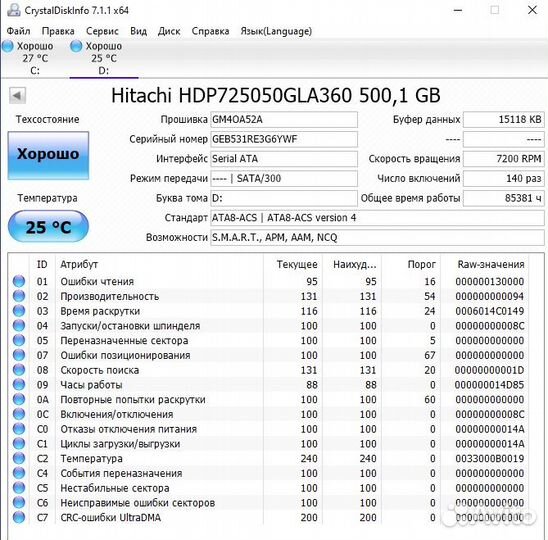Screen dimensions: 548x540
Task: Open the Справка menu
Action: pyautogui.click(x=210, y=31)
